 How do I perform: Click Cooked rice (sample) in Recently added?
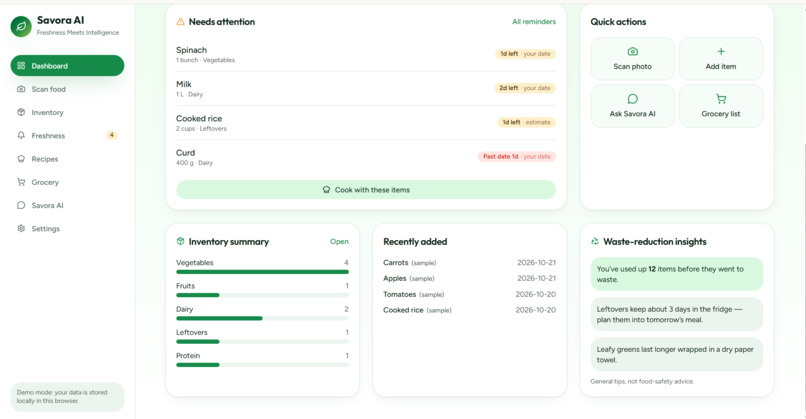(x=417, y=310)
